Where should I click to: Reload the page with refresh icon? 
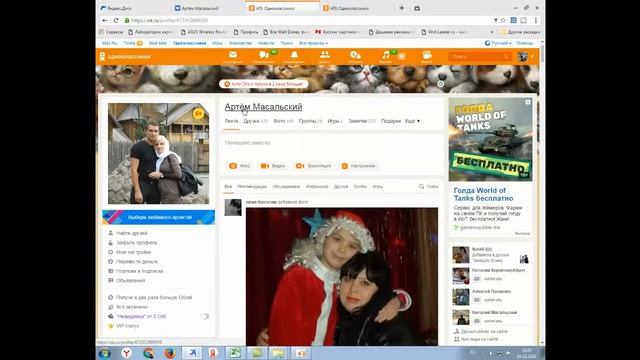point(116,20)
